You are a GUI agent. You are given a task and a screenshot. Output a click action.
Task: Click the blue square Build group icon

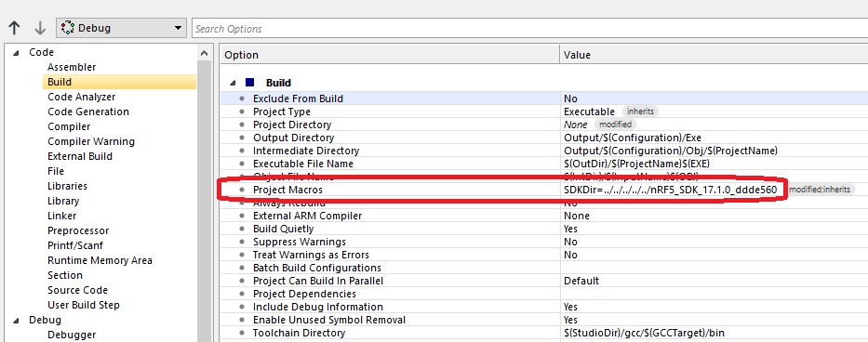click(249, 83)
